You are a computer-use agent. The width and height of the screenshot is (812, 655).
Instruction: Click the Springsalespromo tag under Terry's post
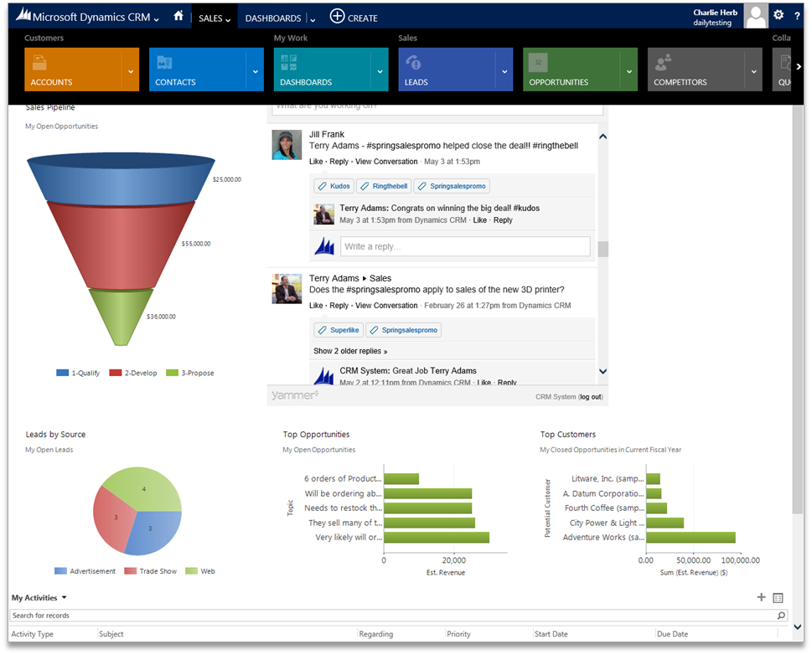[403, 330]
